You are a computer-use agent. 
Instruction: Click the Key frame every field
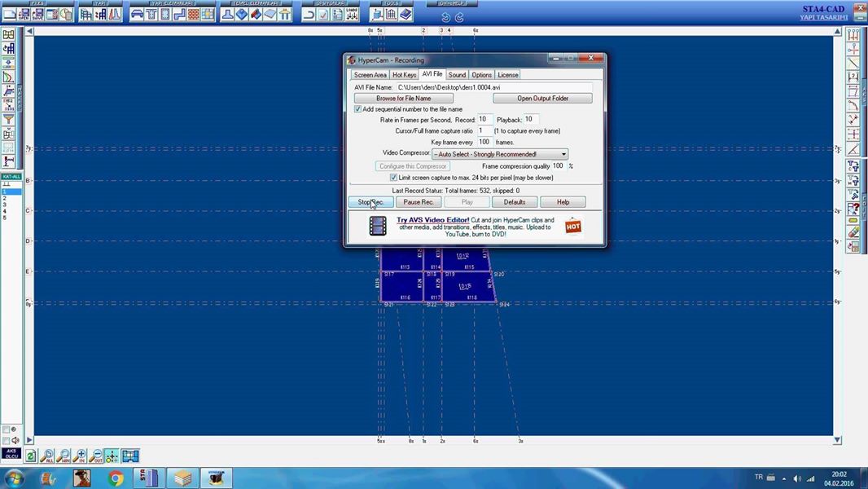click(x=485, y=143)
